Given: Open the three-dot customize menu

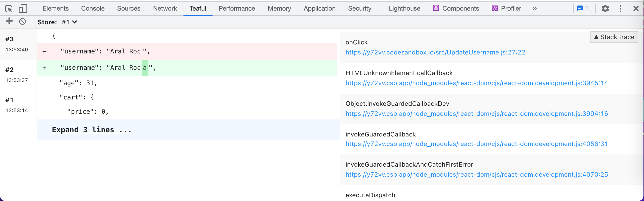Looking at the screenshot, I should [x=620, y=8].
